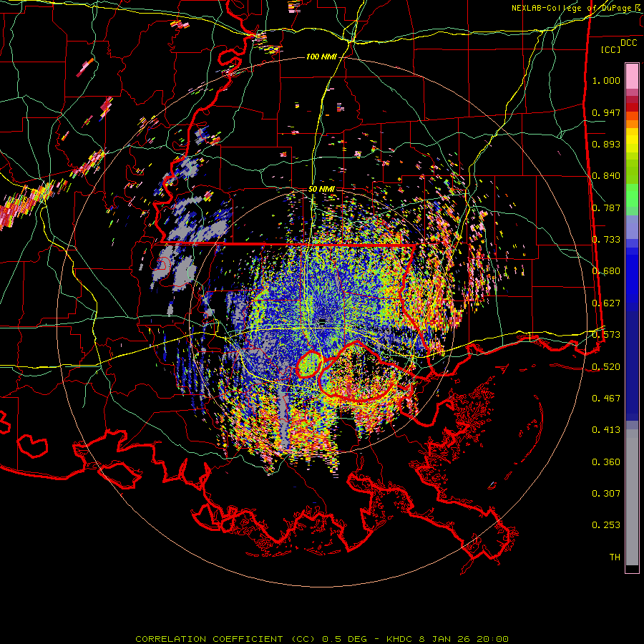
Task: Click the TH threshold label on the legend
Action: coord(615,557)
